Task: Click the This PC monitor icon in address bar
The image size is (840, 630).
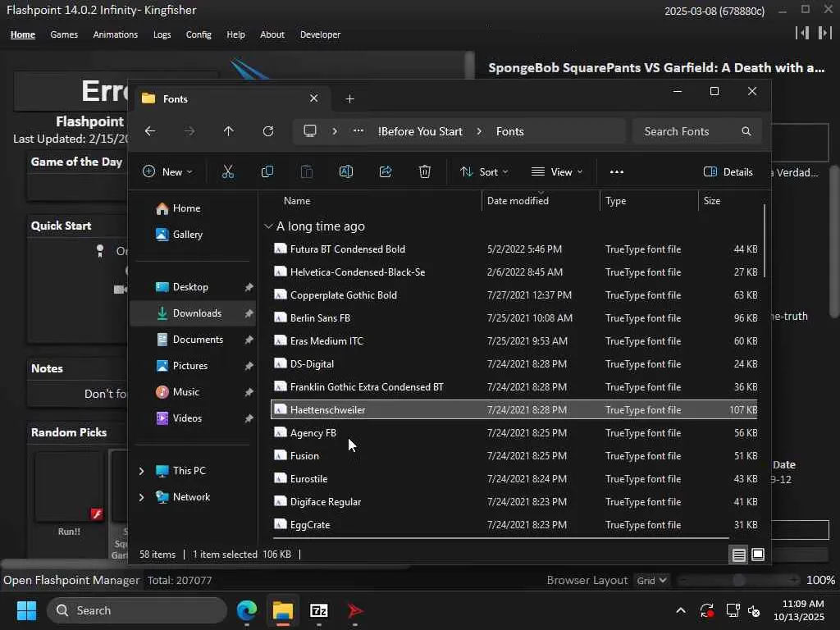Action: [x=310, y=131]
